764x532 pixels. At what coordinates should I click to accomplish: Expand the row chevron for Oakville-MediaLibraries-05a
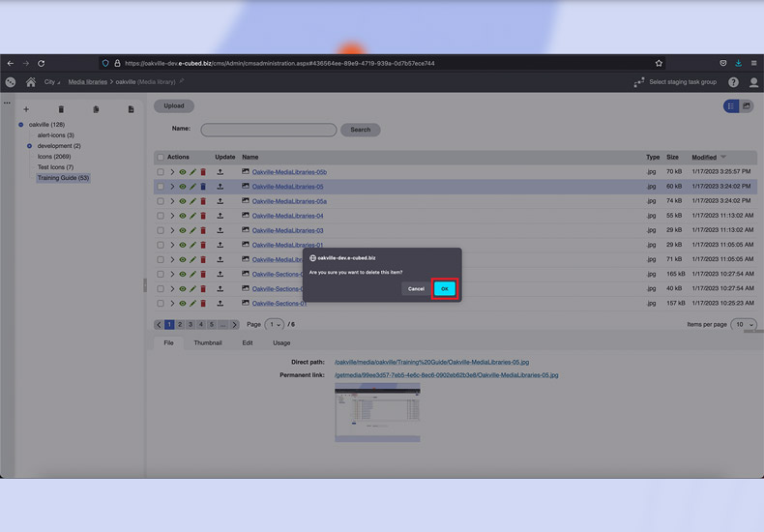(x=172, y=201)
